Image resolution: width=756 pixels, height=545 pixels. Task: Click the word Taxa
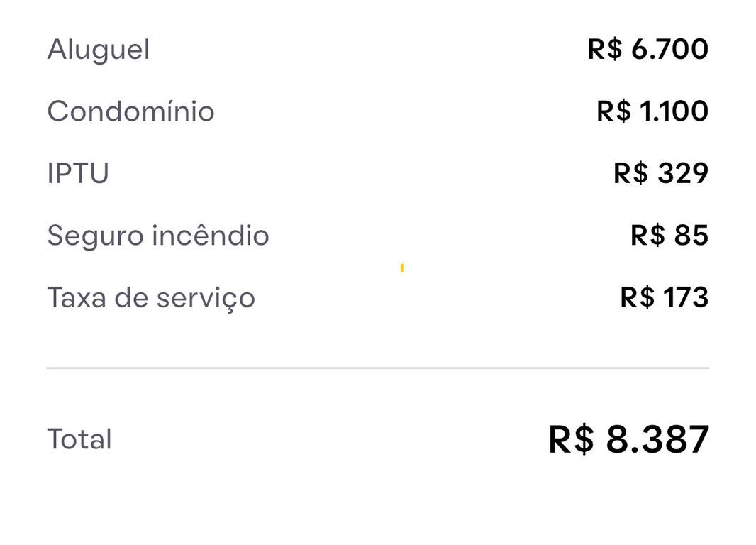(x=77, y=297)
